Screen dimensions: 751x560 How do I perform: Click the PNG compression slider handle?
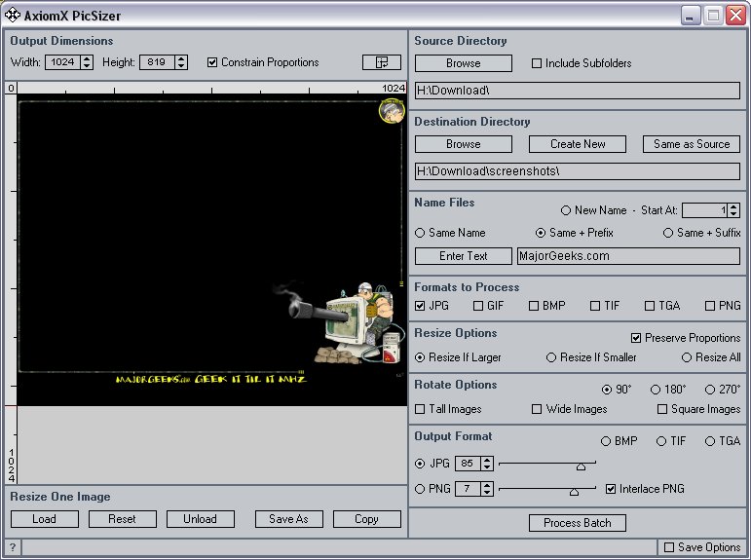574,492
